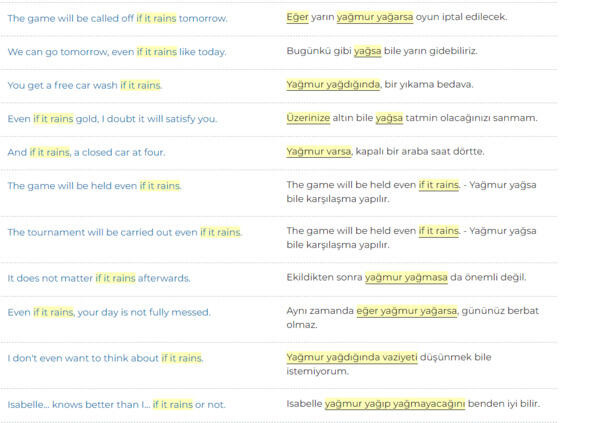The height and width of the screenshot is (423, 591).
Task: Click 'It does not matter if it rains' sentence
Action: click(x=99, y=278)
